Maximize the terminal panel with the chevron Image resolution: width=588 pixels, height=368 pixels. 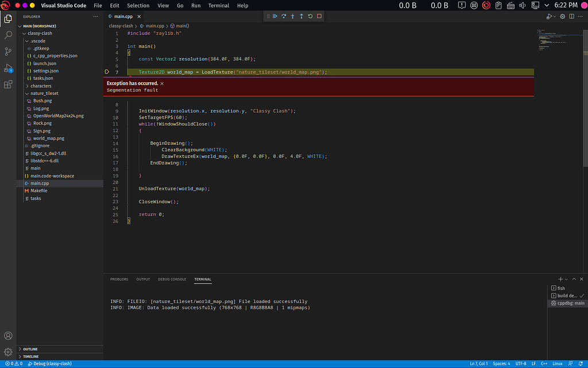click(x=573, y=279)
